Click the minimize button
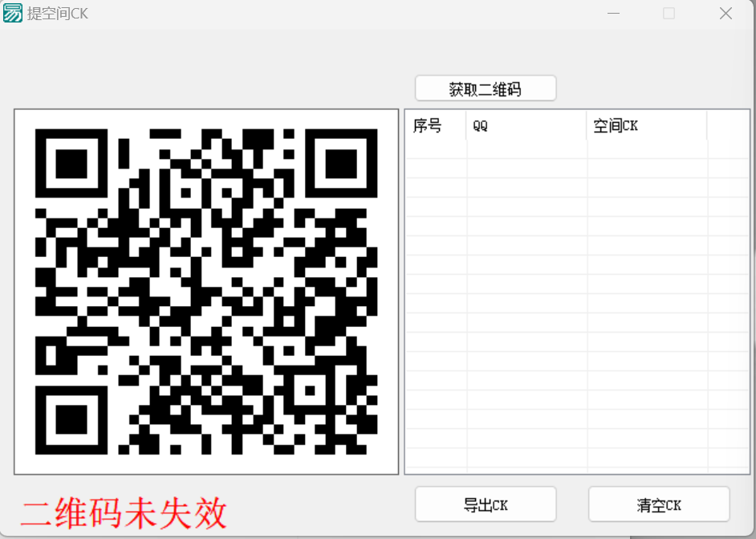756x539 pixels. [x=613, y=13]
